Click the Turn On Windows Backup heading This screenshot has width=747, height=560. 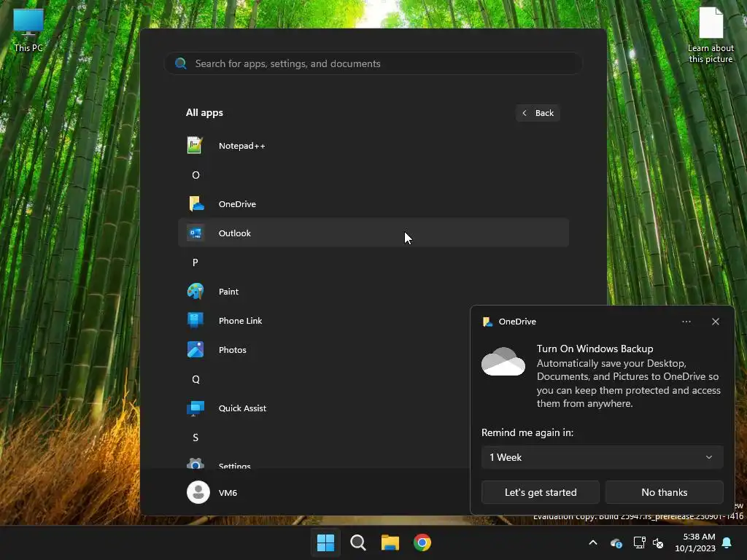point(595,349)
